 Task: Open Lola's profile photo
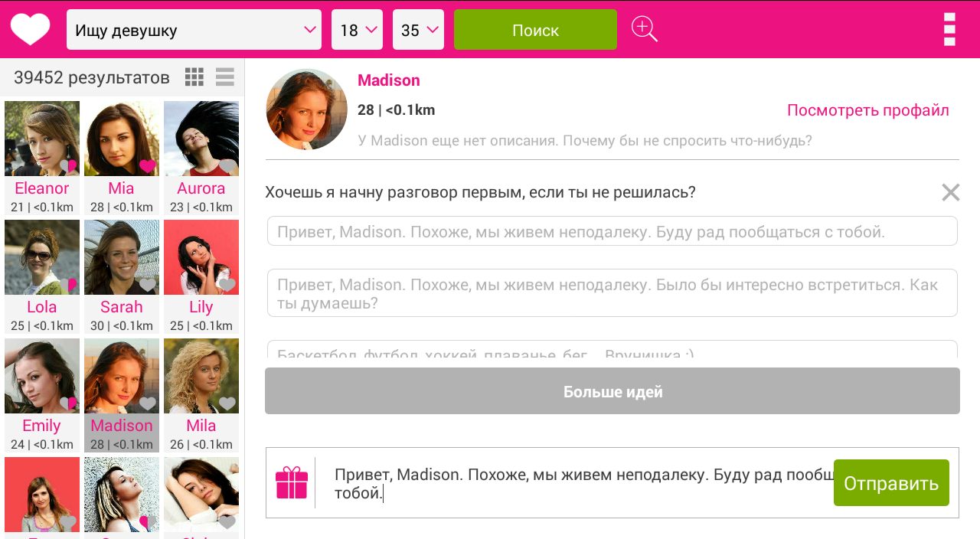[x=42, y=257]
